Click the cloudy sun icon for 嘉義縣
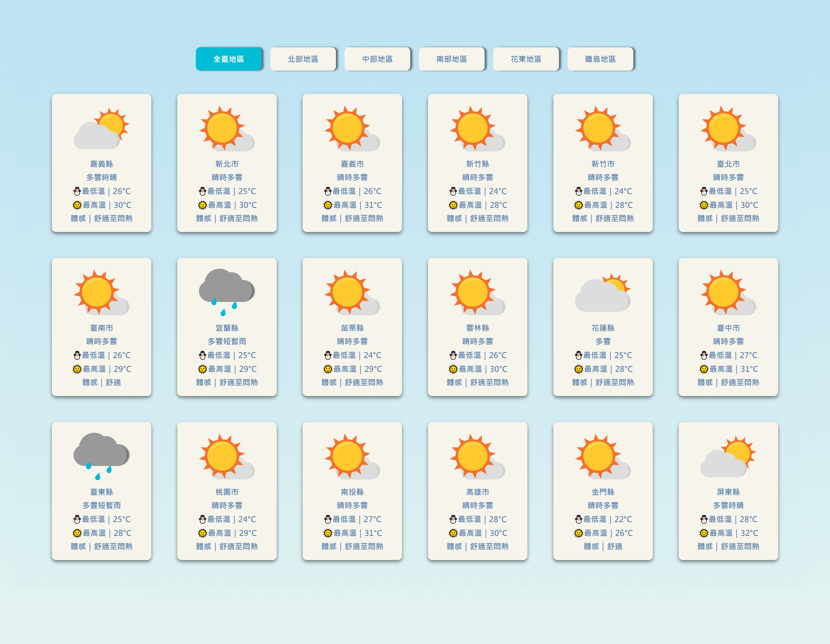830x644 pixels. [x=101, y=128]
